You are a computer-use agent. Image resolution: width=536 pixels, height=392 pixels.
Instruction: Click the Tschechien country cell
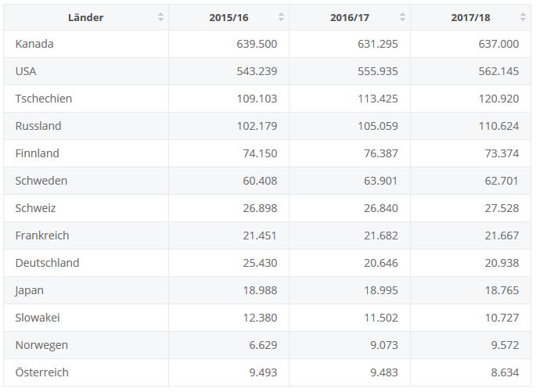click(44, 99)
